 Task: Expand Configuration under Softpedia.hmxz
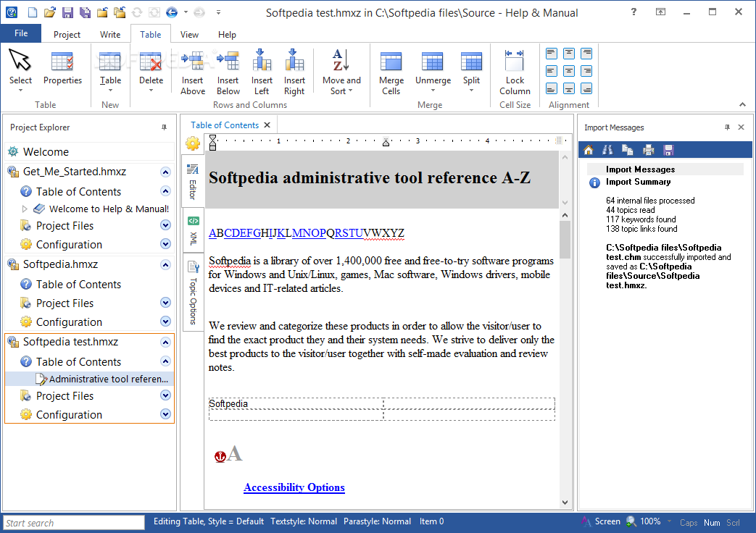click(x=165, y=322)
